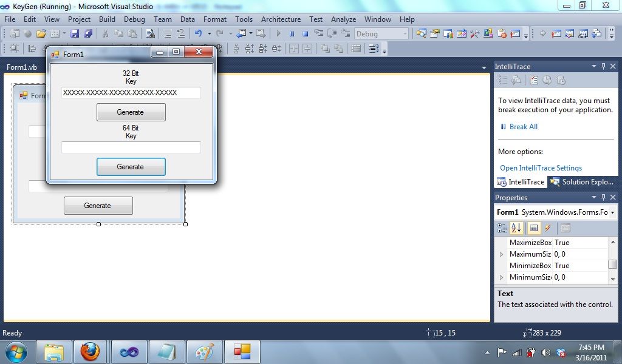This screenshot has width=622, height=364.
Task: Open the Analyze menu
Action: pyautogui.click(x=344, y=19)
